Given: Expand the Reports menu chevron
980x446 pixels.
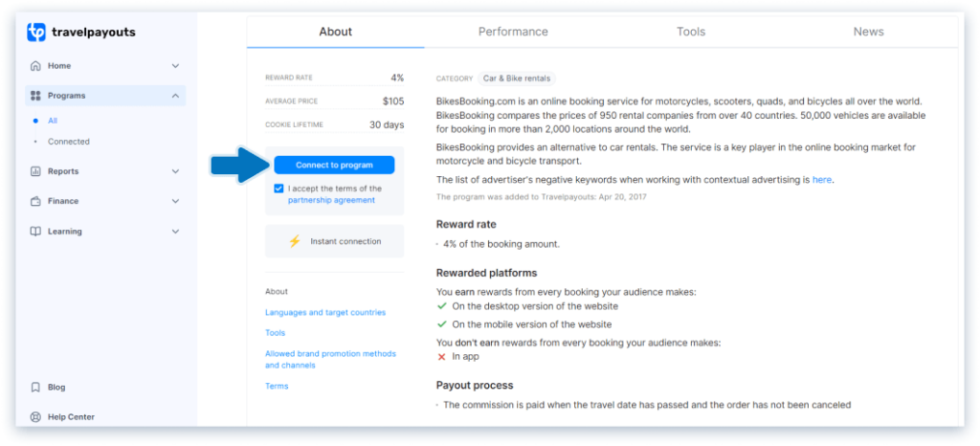Looking at the screenshot, I should (x=175, y=171).
